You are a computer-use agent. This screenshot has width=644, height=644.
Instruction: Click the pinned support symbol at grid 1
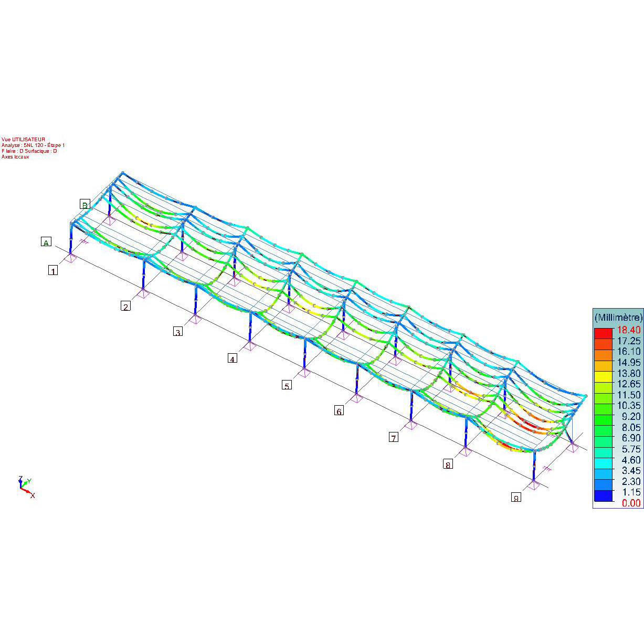click(70, 258)
